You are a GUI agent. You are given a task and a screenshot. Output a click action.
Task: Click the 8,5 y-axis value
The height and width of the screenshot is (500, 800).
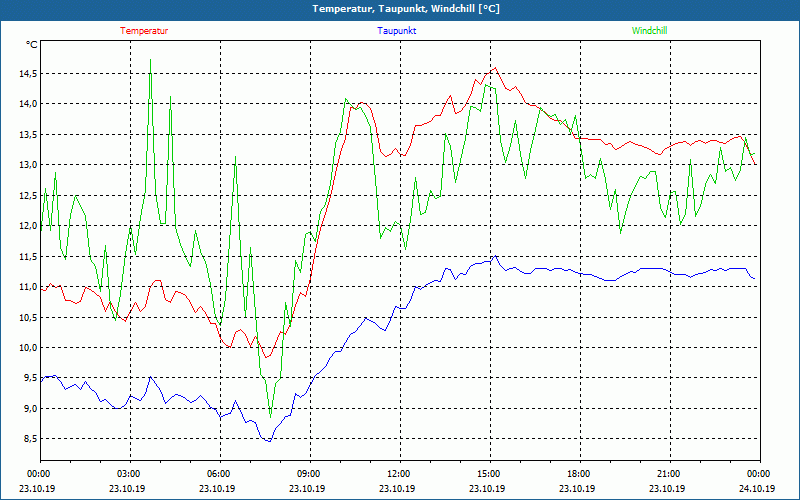(x=30, y=439)
